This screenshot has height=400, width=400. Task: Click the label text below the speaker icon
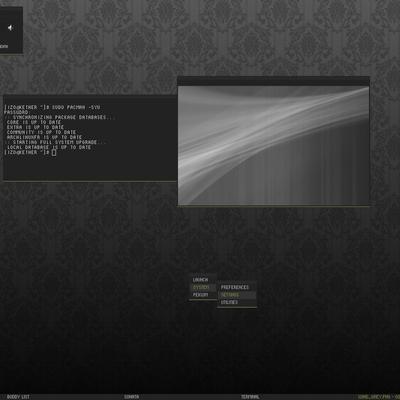click(4, 46)
